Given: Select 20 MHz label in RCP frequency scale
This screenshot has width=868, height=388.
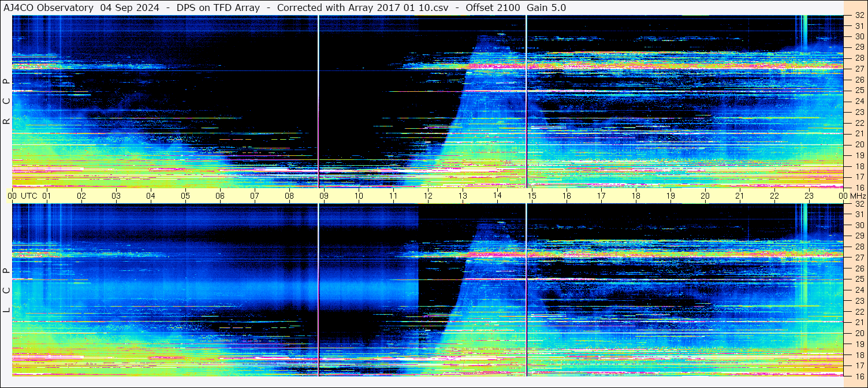Looking at the screenshot, I should click(859, 144).
